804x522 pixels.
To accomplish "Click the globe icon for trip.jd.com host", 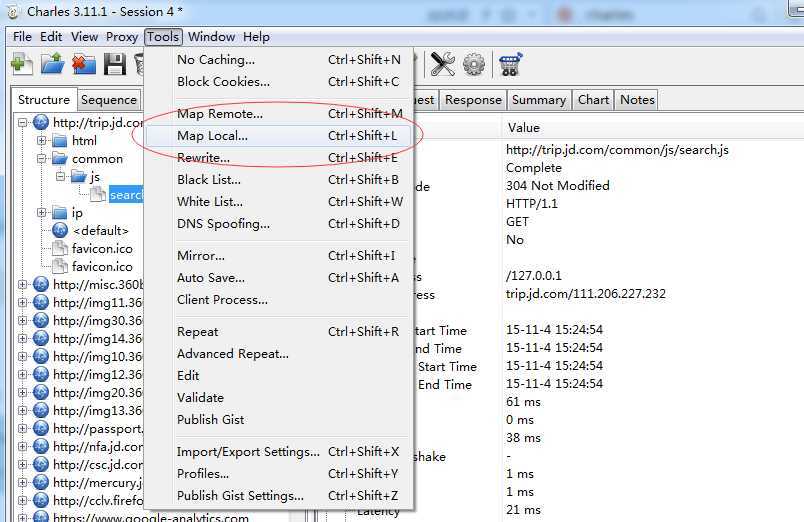I will point(41,123).
